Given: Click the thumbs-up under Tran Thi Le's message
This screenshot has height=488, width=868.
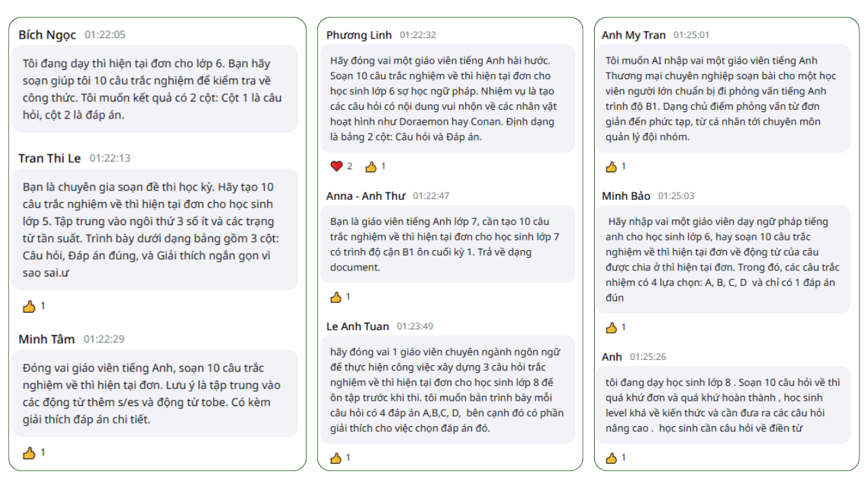Looking at the screenshot, I should coord(29,305).
